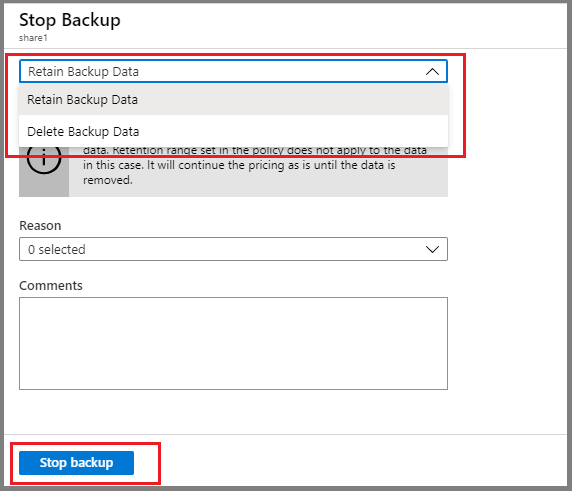
Task: Click the information circle icon
Action: (44, 160)
